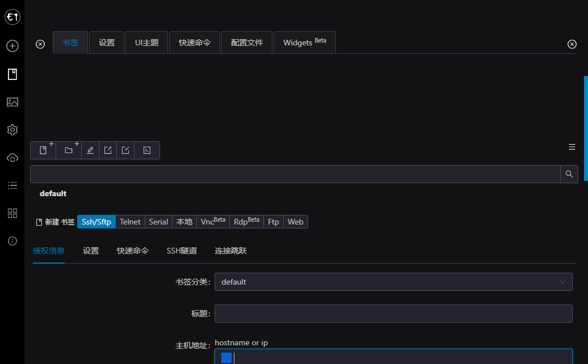The height and width of the screenshot is (364, 588).
Task: Choose the Serial connection type
Action: click(x=158, y=222)
